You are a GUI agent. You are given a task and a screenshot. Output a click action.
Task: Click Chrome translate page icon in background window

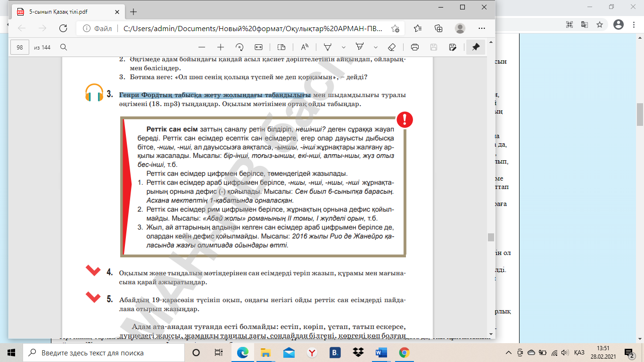(x=585, y=24)
